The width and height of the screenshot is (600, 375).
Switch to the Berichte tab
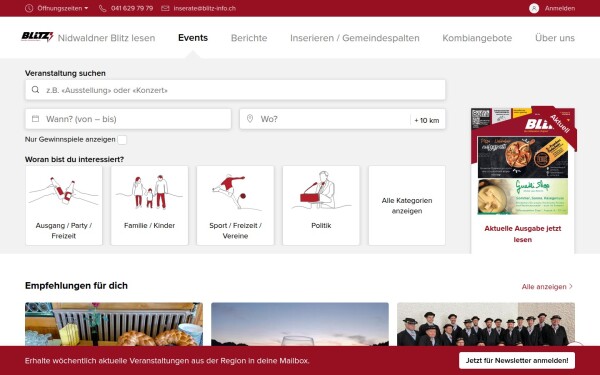[x=249, y=38]
